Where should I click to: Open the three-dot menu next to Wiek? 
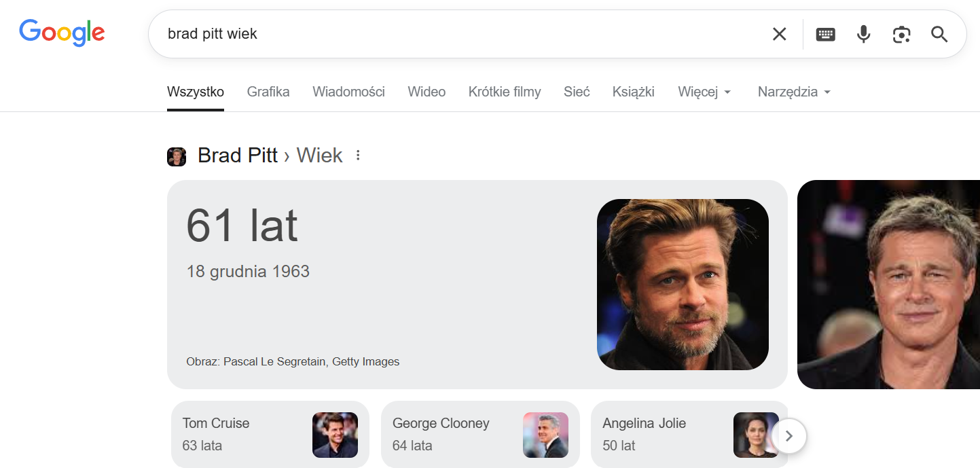tap(358, 155)
